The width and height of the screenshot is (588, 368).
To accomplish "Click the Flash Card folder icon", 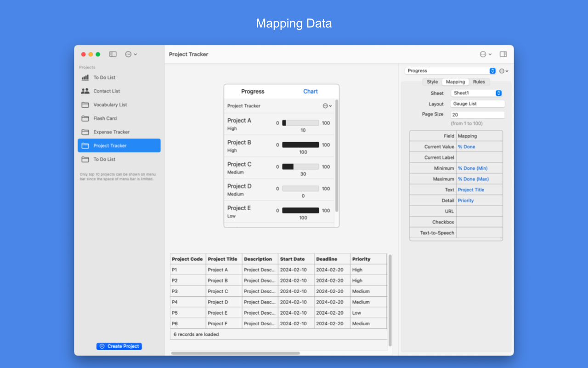I will pyautogui.click(x=85, y=118).
